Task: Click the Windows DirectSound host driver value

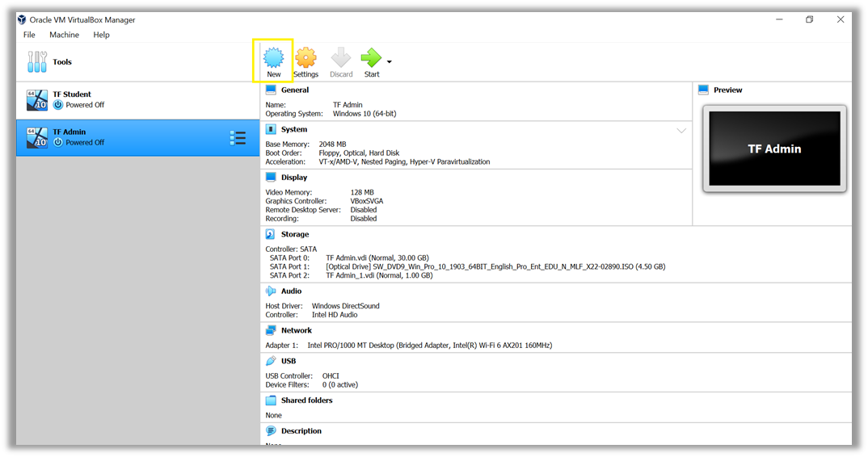Action: 345,306
